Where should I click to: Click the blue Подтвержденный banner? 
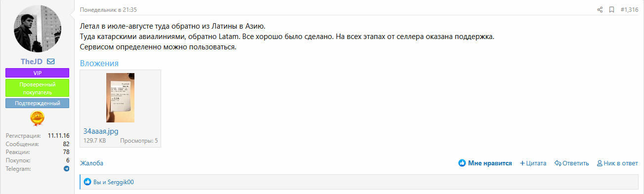37,103
